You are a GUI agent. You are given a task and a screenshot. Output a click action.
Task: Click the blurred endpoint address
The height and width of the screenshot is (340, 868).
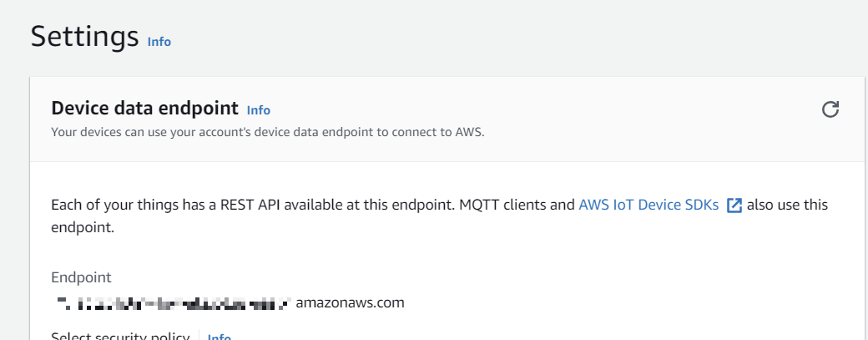171,302
